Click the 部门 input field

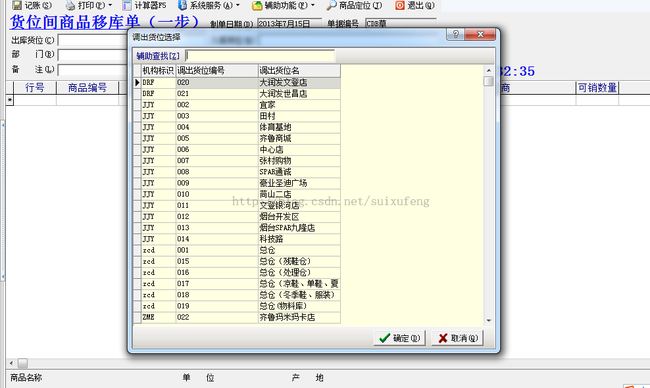[92, 55]
